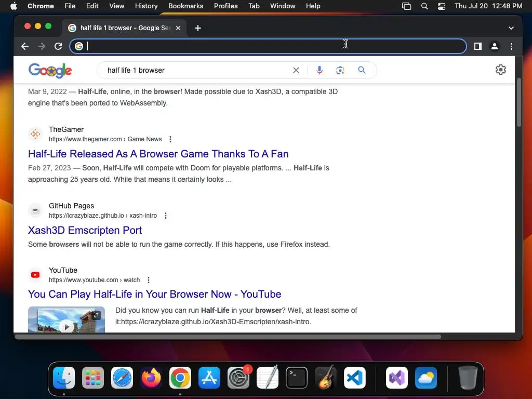This screenshot has width=532, height=399.
Task: Open the Chrome application menu
Action: click(x=41, y=6)
